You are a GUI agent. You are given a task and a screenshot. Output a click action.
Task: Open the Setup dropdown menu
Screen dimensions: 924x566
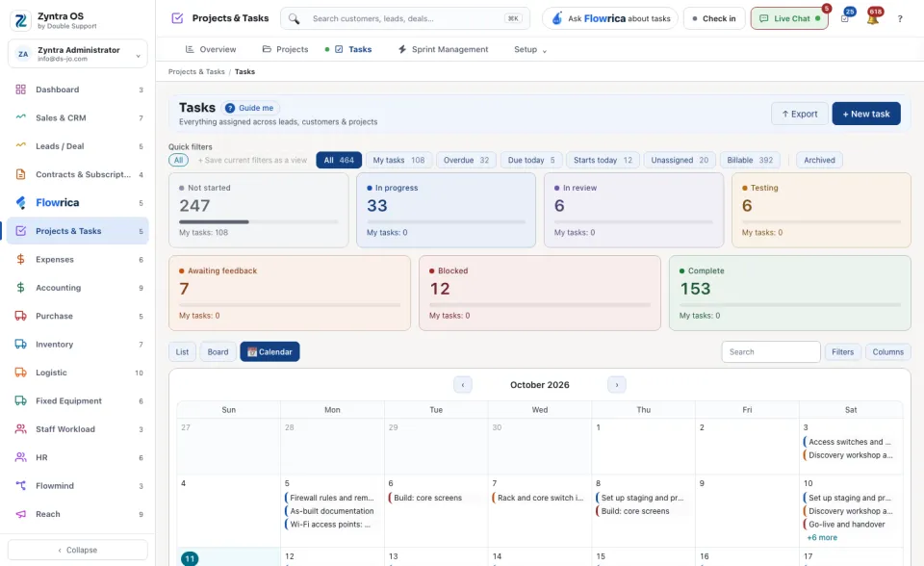[x=529, y=49]
